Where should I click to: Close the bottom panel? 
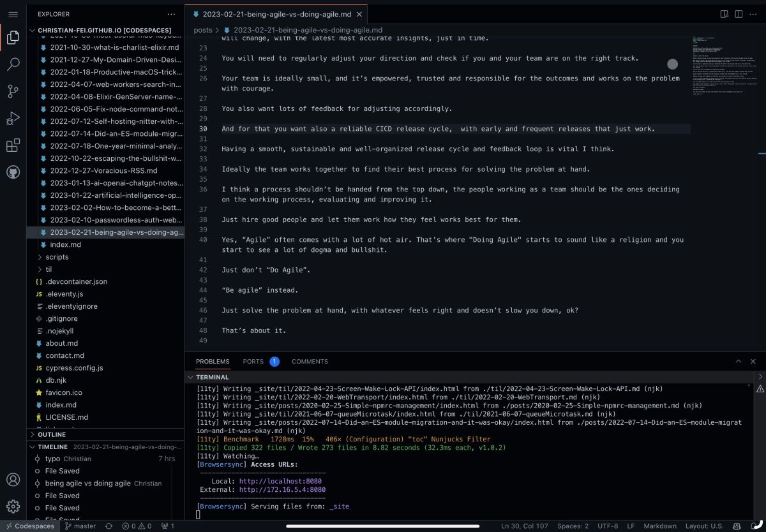[x=753, y=361]
